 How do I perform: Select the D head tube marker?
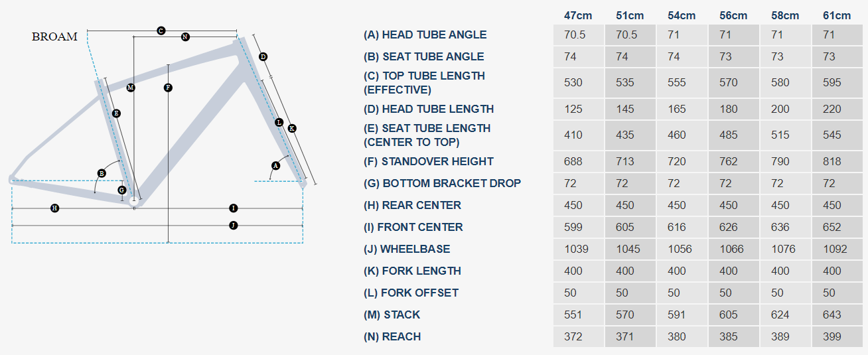coord(263,57)
